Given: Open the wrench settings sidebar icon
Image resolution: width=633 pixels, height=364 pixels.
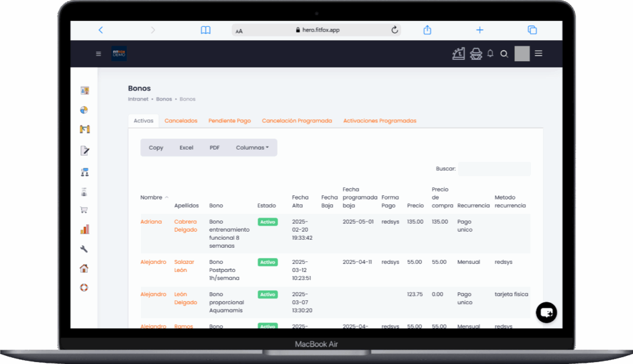Looking at the screenshot, I should click(x=84, y=249).
